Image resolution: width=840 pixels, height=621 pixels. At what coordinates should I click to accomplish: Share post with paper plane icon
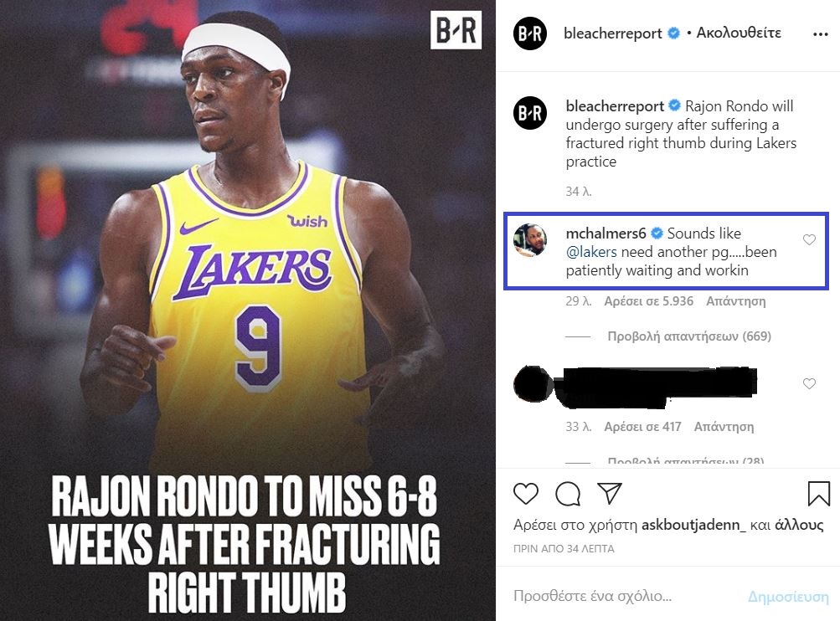[x=609, y=492]
